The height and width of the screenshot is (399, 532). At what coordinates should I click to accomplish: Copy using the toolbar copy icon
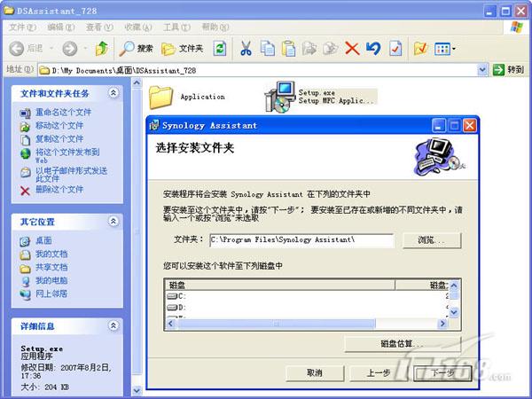tap(268, 49)
